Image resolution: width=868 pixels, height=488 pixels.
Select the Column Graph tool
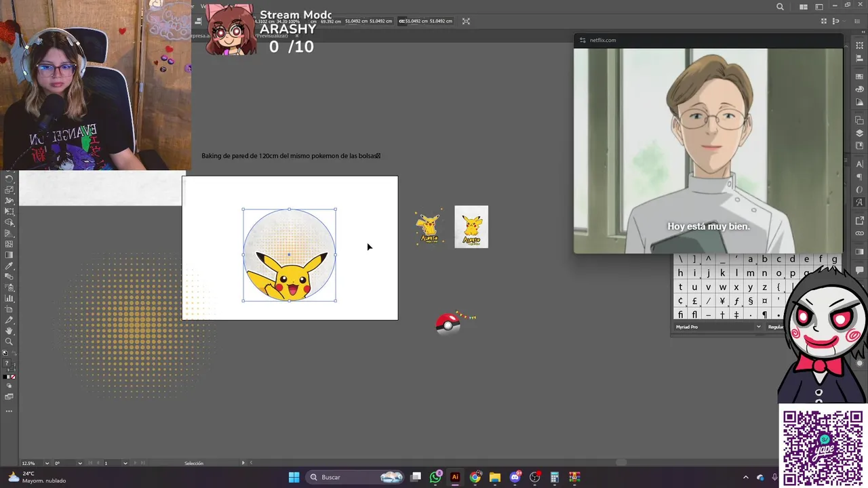pos(9,298)
